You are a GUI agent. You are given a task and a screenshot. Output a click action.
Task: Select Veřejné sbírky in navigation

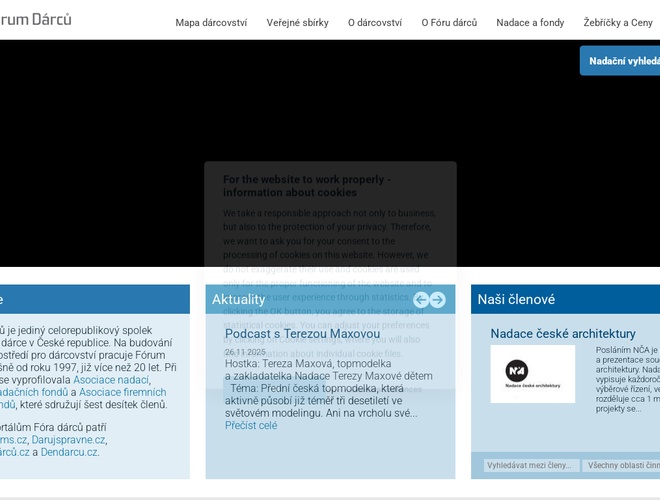(x=298, y=22)
